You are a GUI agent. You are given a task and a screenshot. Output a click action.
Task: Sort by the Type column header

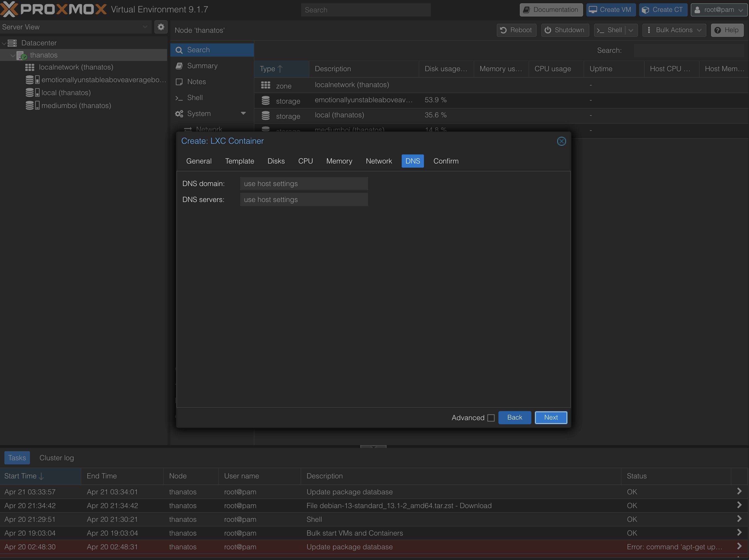click(282, 69)
